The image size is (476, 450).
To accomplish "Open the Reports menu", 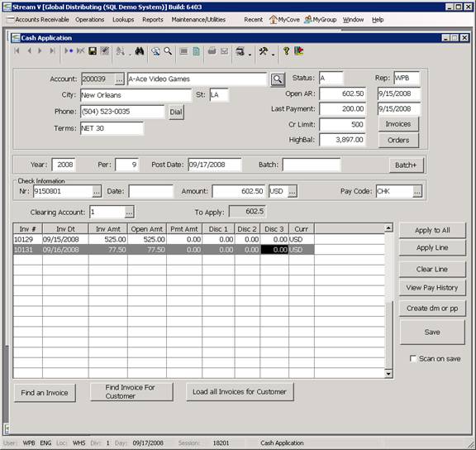I will 153,20.
